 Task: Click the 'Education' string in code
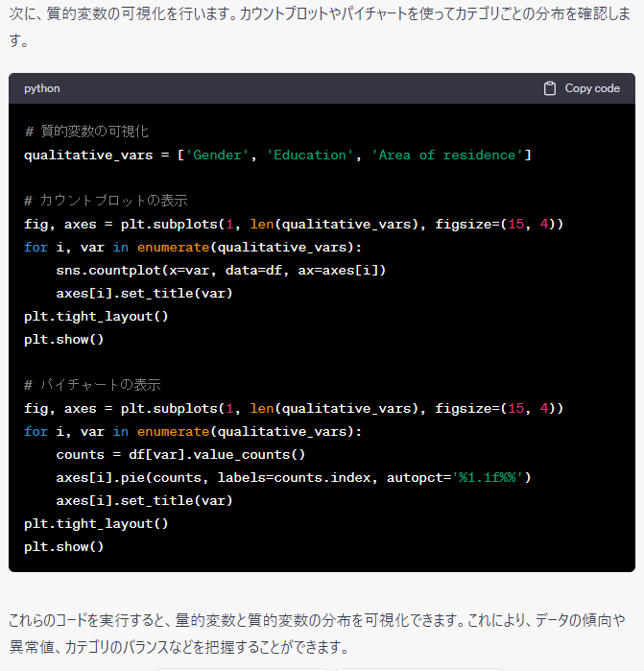310,155
